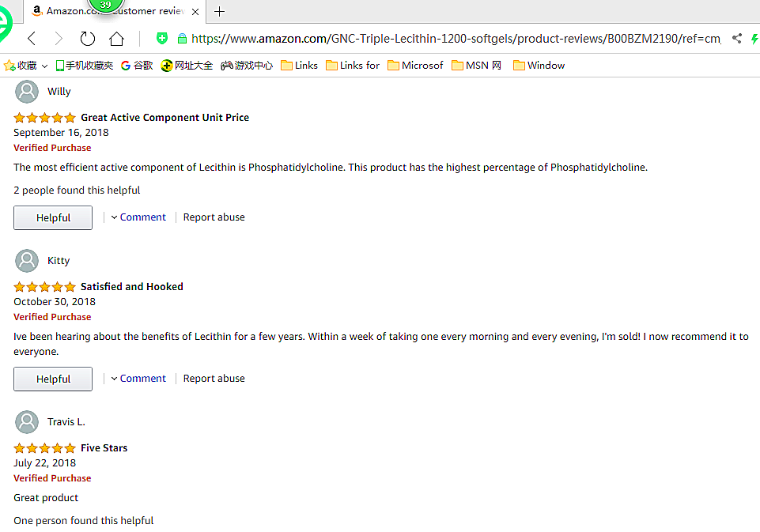Mark Willy's review as Helpful

coord(53,218)
